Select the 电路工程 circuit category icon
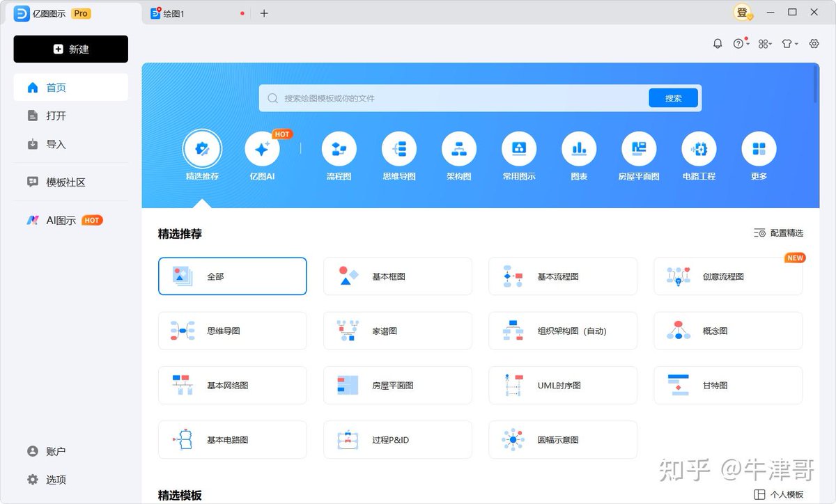 click(699, 149)
